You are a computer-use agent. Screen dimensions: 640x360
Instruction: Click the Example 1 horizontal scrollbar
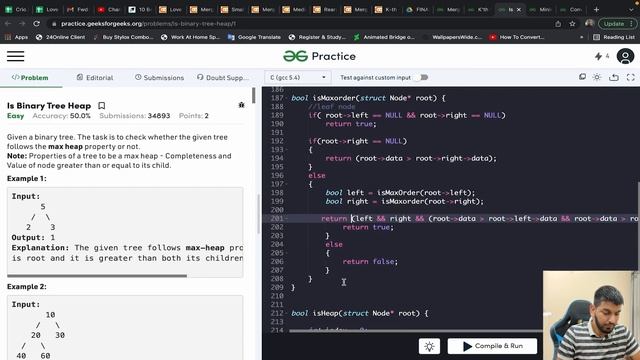(x=97, y=276)
